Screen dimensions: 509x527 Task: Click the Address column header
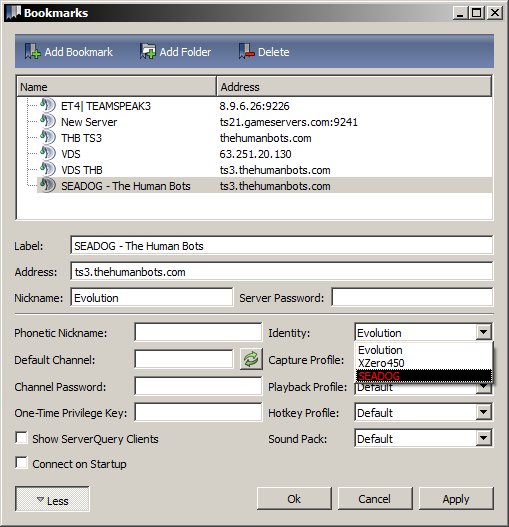click(354, 87)
